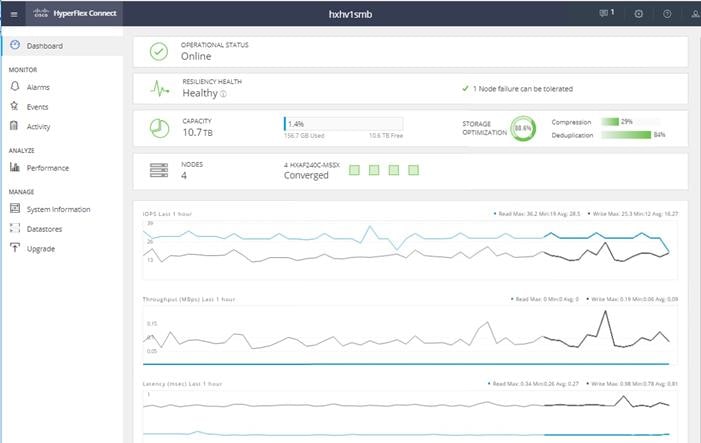Click the Online status text

(x=196, y=56)
